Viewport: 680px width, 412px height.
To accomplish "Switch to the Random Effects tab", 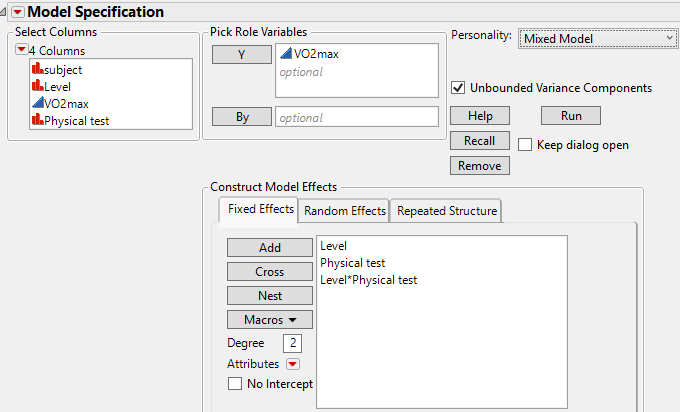I will pyautogui.click(x=344, y=211).
